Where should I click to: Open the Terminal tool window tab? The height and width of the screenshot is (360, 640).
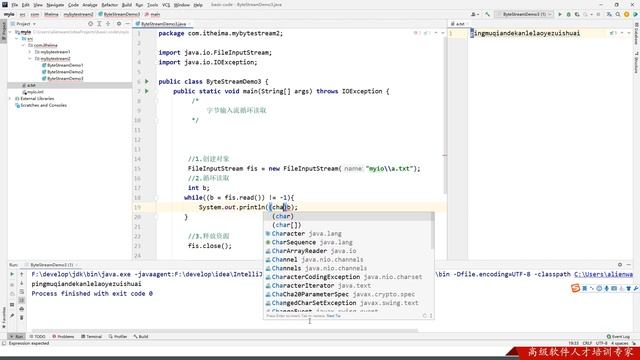91,337
